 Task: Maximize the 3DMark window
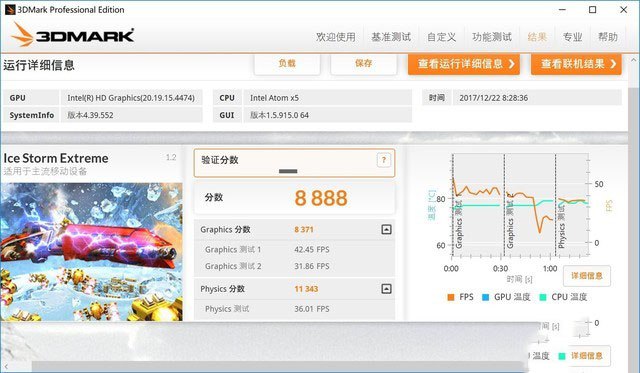tap(593, 9)
